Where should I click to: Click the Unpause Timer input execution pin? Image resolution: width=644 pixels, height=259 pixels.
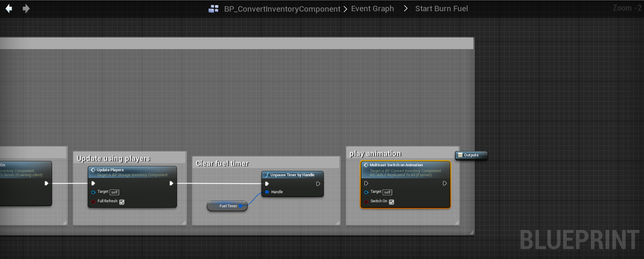pyautogui.click(x=267, y=184)
